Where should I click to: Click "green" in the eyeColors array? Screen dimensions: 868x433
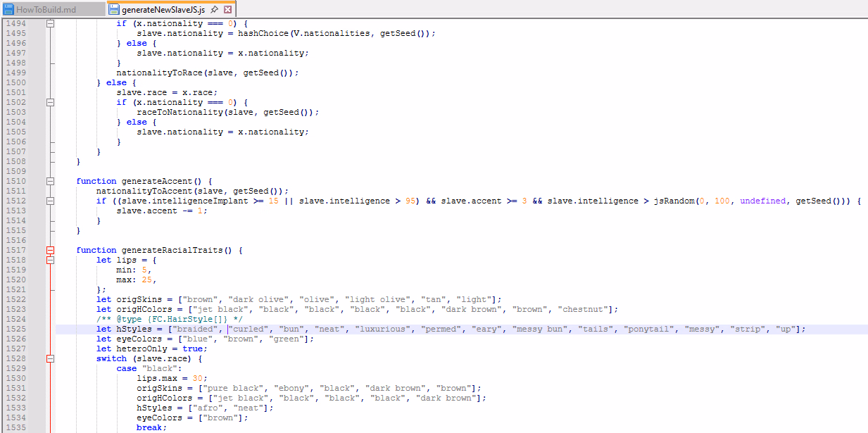[x=286, y=339]
